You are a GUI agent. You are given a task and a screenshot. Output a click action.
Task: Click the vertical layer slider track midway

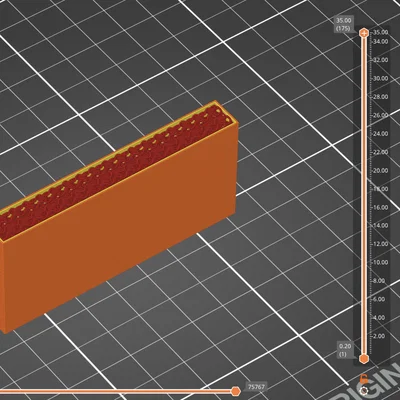click(x=364, y=196)
